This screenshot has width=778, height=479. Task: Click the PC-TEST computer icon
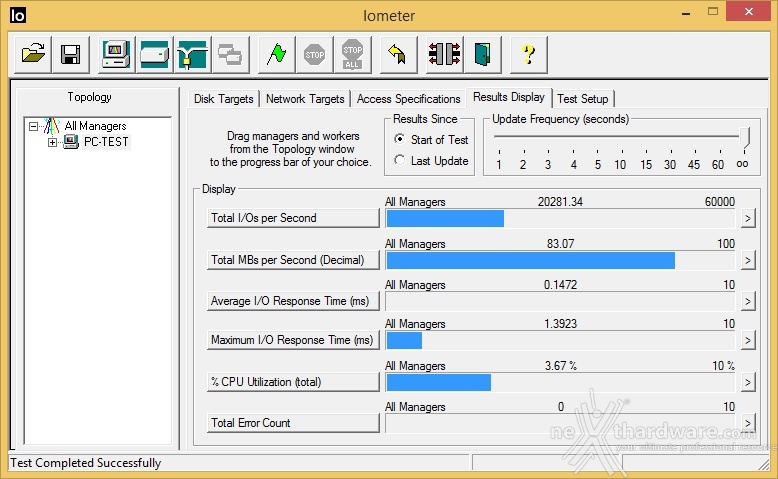tap(71, 142)
